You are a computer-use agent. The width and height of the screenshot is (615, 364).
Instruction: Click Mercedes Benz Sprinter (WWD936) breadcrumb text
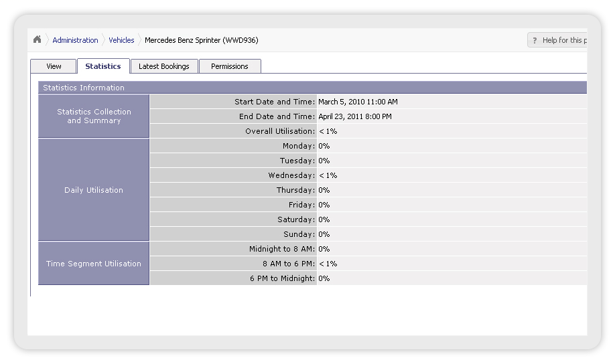click(202, 40)
